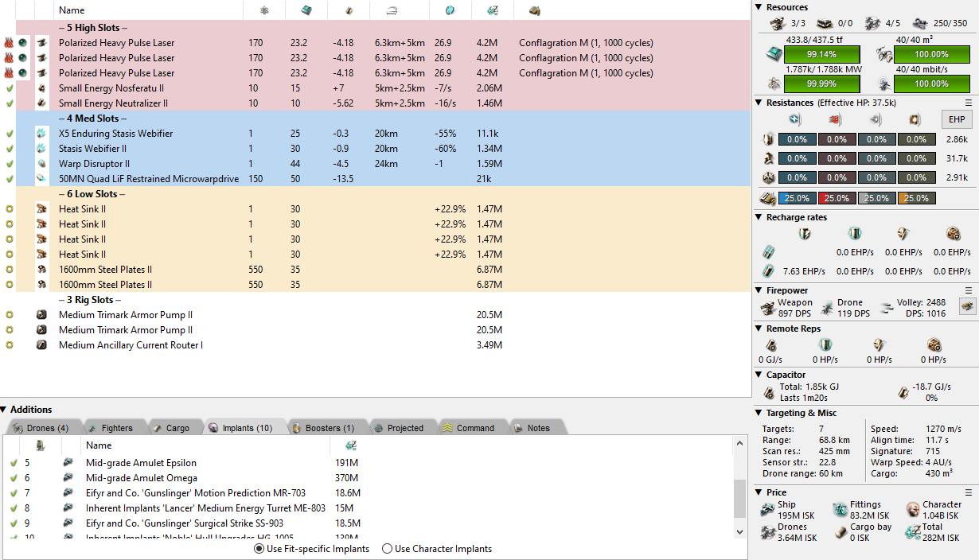Click the price column header icon
979x560 pixels.
click(x=491, y=10)
